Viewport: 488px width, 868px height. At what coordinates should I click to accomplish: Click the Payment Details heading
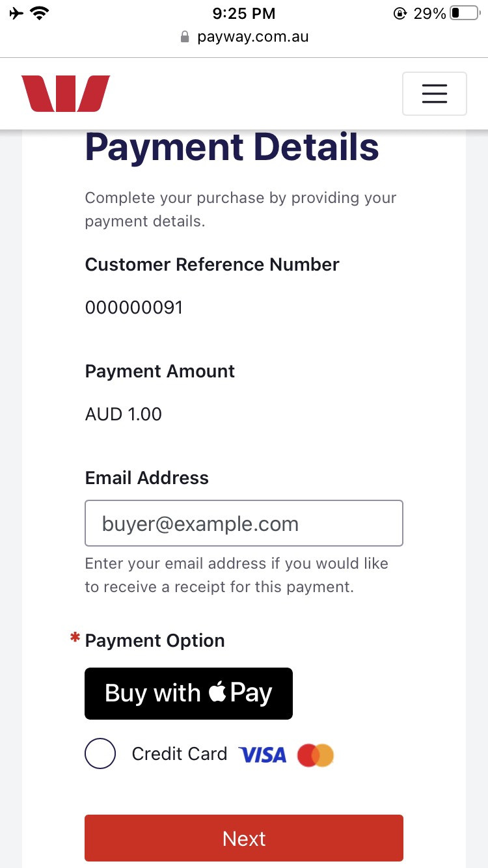pyautogui.click(x=232, y=147)
